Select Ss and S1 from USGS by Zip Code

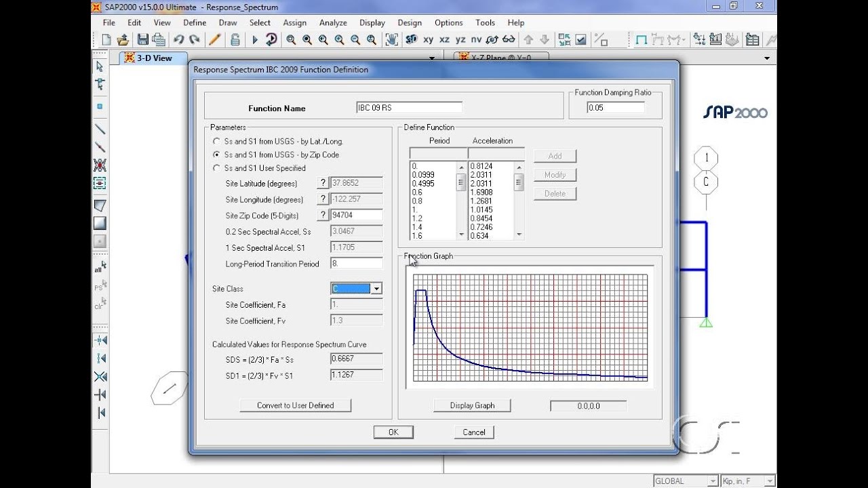(x=216, y=155)
